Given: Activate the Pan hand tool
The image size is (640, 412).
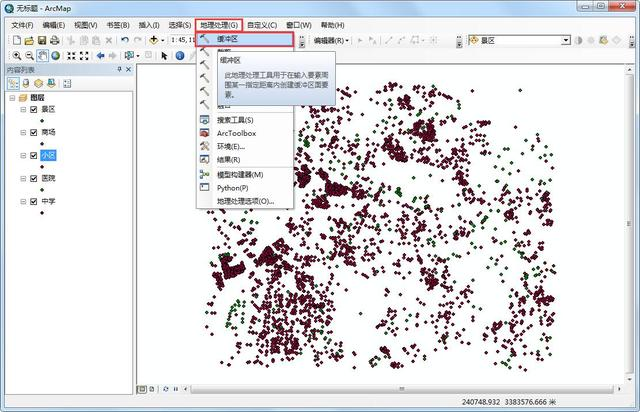Looking at the screenshot, I should (x=42, y=56).
